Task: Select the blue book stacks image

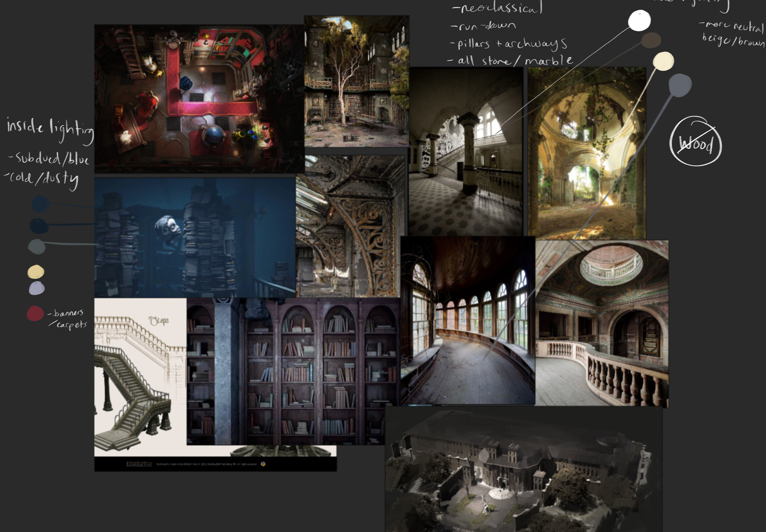Action: [194, 237]
